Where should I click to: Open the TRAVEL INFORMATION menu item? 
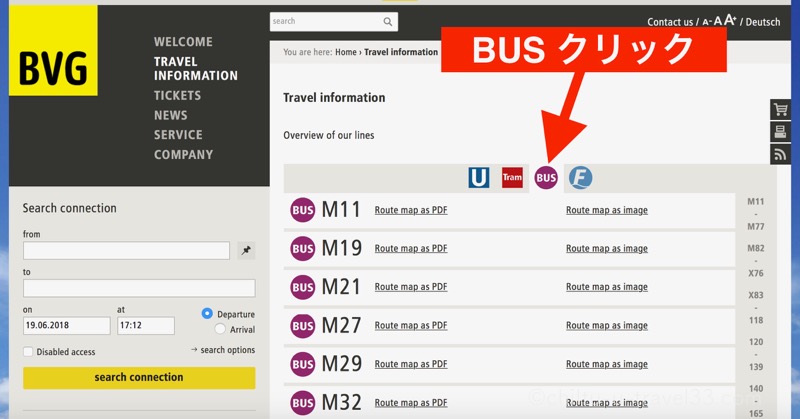(x=196, y=68)
